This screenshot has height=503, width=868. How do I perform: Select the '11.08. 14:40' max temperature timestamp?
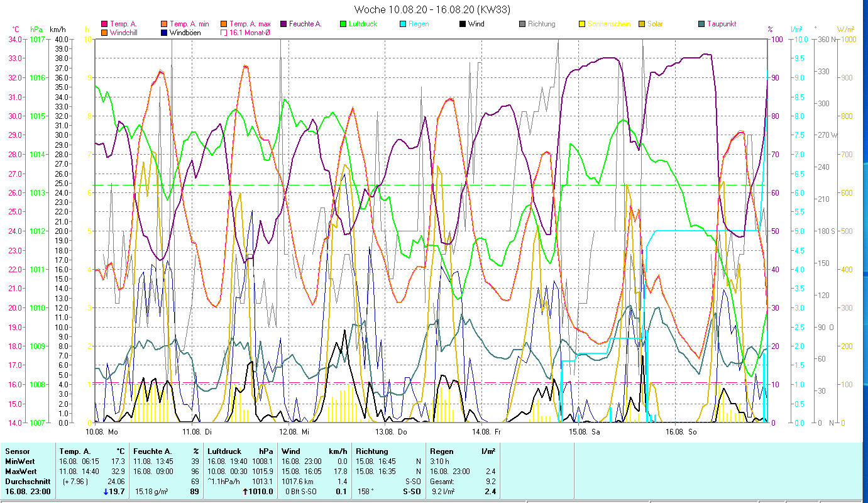click(x=80, y=472)
